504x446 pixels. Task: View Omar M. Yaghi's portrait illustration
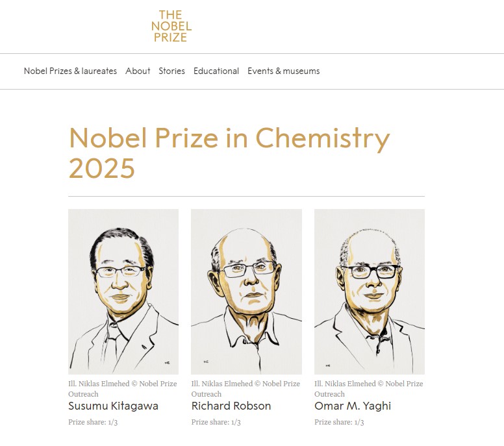(x=369, y=291)
